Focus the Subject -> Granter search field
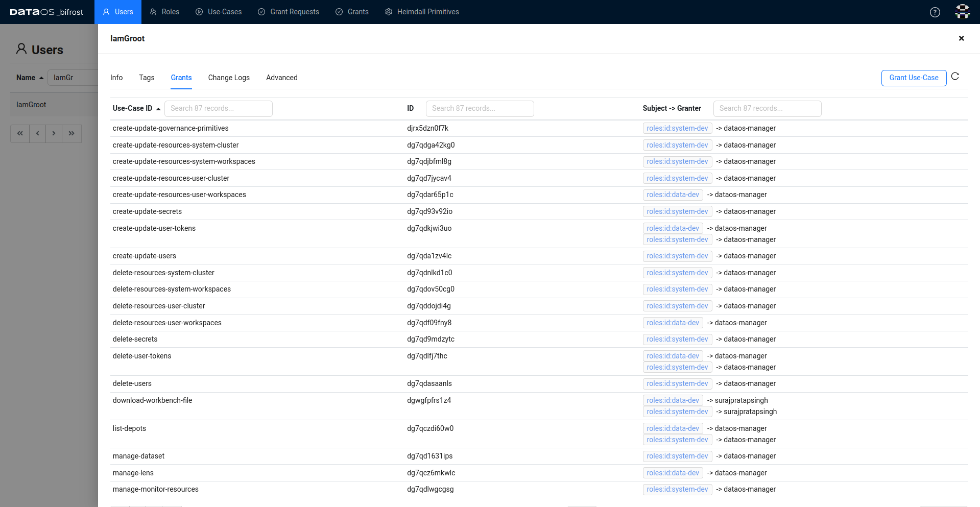Screen dimensions: 980x507 [768, 108]
